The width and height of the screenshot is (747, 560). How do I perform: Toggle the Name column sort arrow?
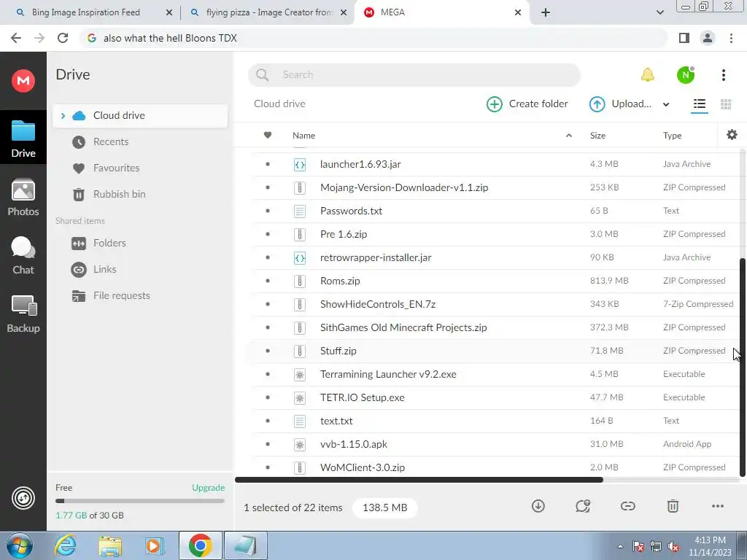(569, 135)
